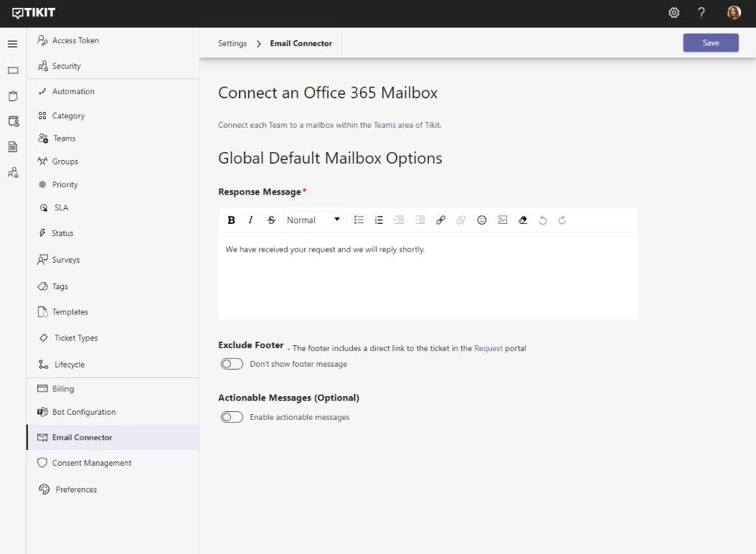This screenshot has width=756, height=554.
Task: Apply italic formatting in Response Message
Action: (251, 220)
